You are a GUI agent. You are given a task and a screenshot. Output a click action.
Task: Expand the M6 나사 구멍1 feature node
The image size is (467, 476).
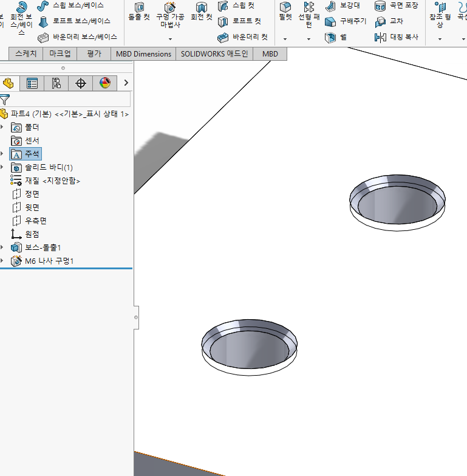click(x=2, y=261)
